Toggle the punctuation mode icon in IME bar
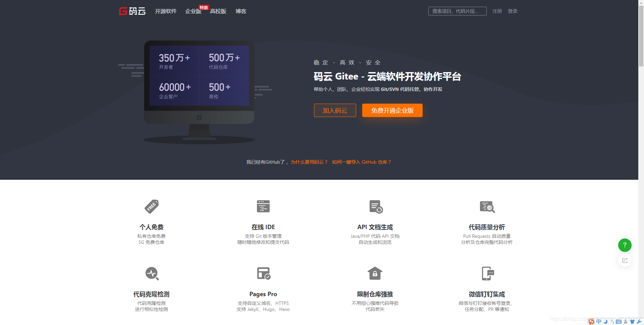 pos(612,321)
